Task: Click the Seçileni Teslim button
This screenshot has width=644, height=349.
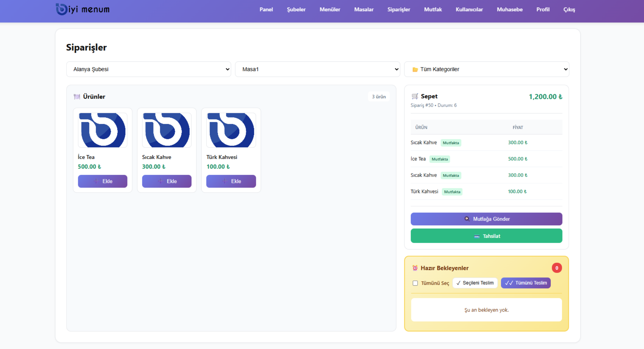Action: tap(475, 283)
